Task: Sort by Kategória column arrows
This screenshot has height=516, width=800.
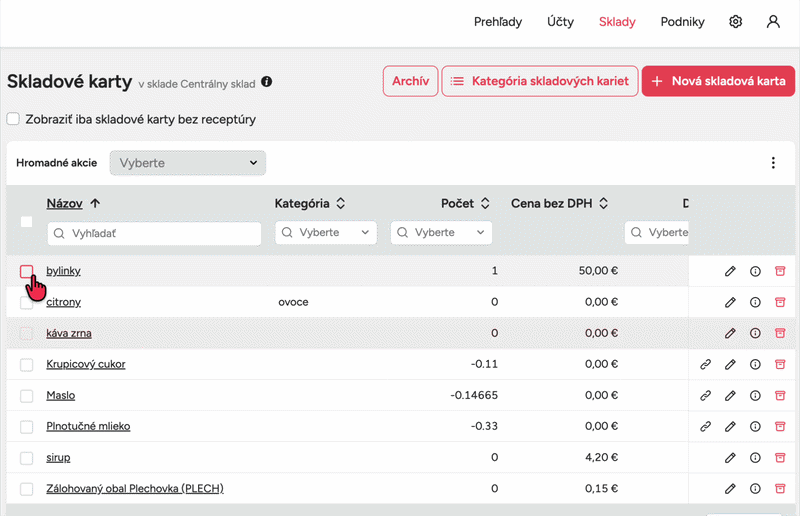Action: pyautogui.click(x=341, y=203)
